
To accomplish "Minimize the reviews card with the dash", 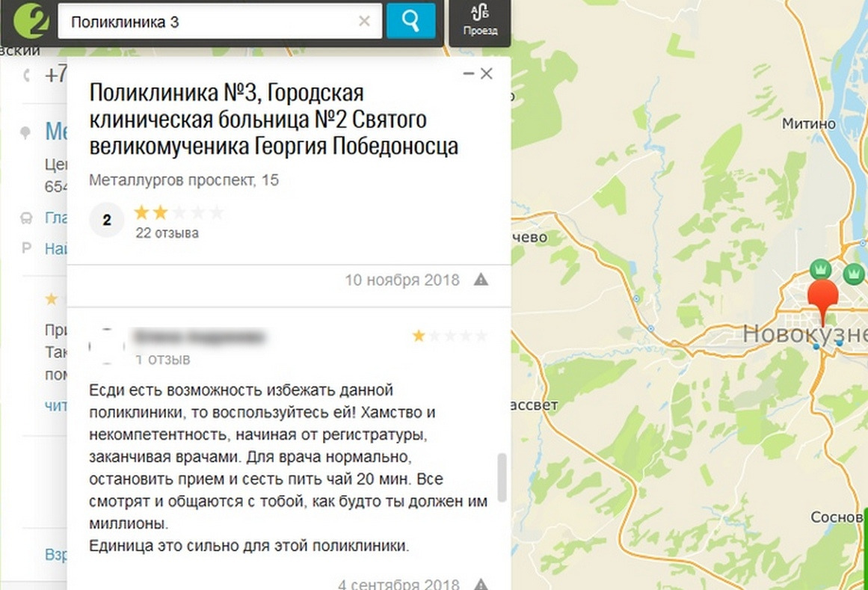I will pos(468,73).
